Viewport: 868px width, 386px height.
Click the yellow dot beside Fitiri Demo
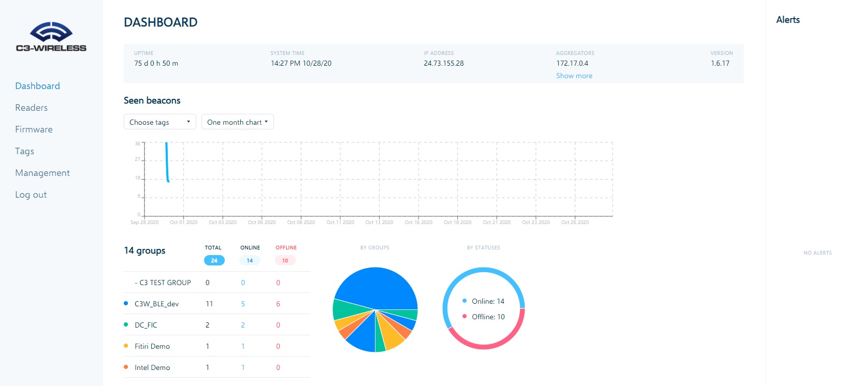coord(126,346)
